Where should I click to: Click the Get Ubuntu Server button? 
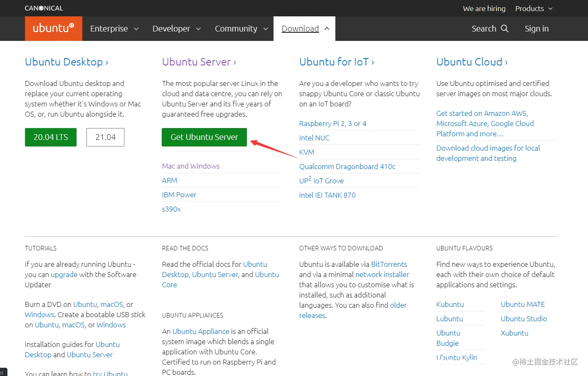pos(204,137)
